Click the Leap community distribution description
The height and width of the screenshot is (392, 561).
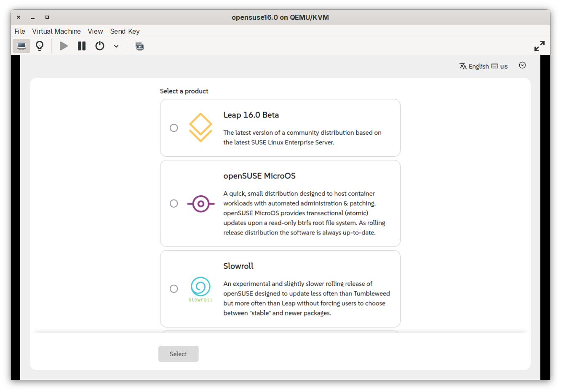[x=302, y=137]
